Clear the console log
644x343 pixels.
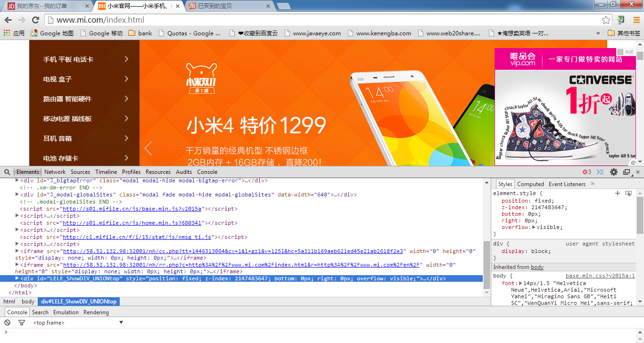(x=8, y=323)
